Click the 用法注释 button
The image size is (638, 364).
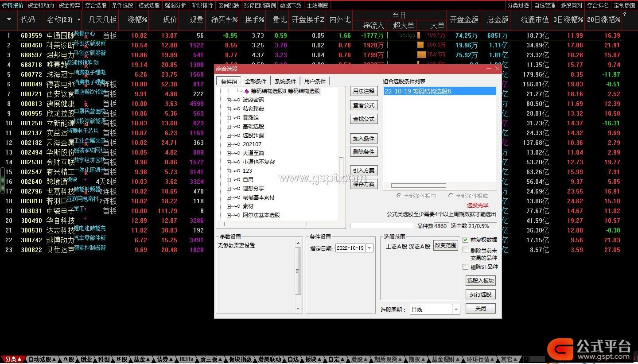(364, 91)
